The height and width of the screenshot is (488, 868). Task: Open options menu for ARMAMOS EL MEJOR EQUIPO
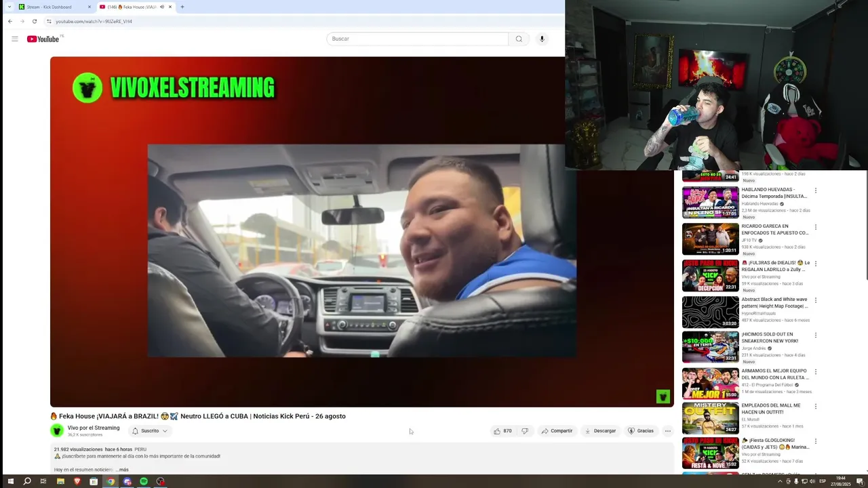point(815,371)
